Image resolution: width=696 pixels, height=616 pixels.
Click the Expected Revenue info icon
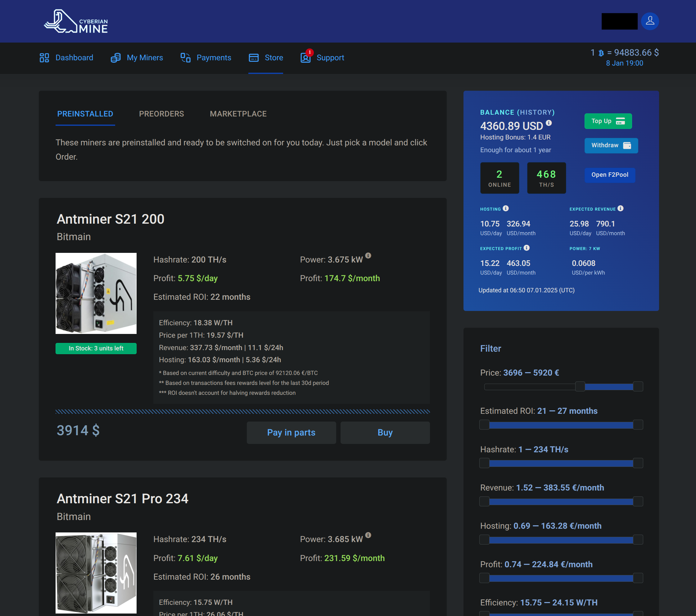tap(620, 208)
